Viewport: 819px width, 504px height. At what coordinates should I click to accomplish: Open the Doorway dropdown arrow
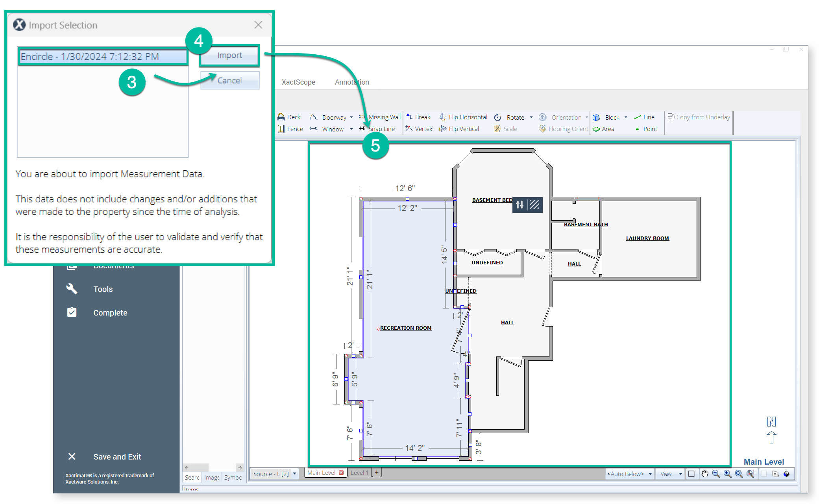tap(351, 117)
